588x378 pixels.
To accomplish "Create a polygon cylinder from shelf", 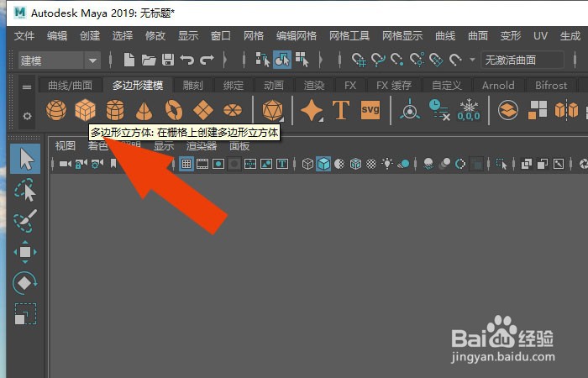I will coord(115,110).
